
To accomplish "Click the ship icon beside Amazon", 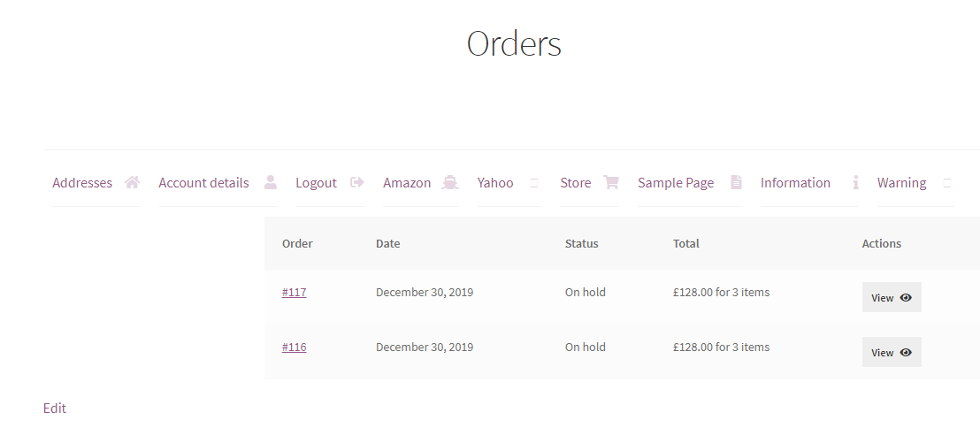I will pyautogui.click(x=450, y=183).
